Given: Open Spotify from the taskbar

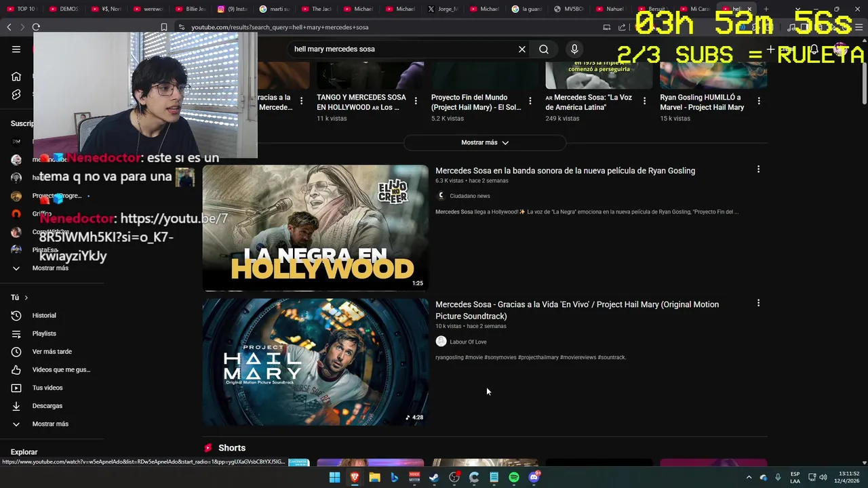Looking at the screenshot, I should [514, 477].
